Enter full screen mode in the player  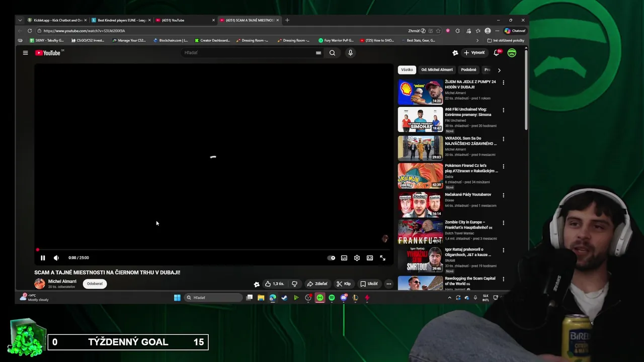point(382,258)
